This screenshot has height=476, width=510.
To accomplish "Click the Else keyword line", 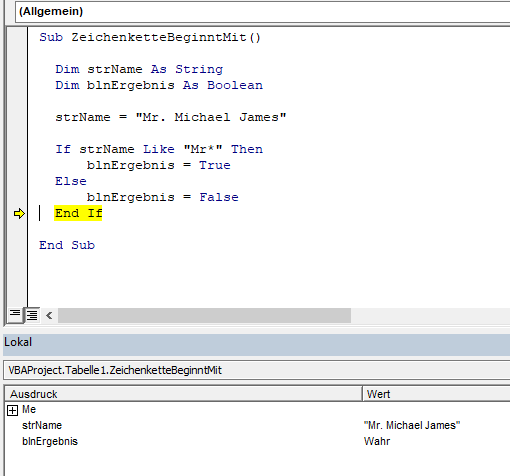I will pyautogui.click(x=71, y=181).
